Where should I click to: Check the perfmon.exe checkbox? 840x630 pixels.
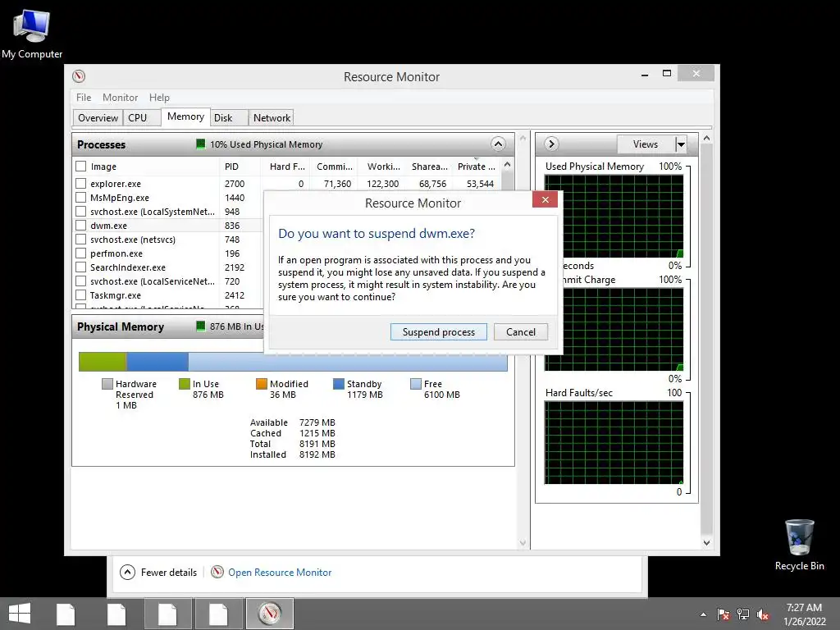tap(81, 253)
